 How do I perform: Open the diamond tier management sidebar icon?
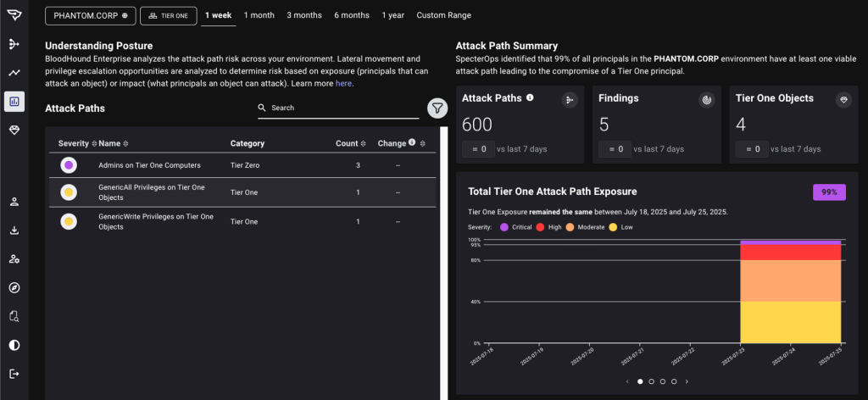14,131
